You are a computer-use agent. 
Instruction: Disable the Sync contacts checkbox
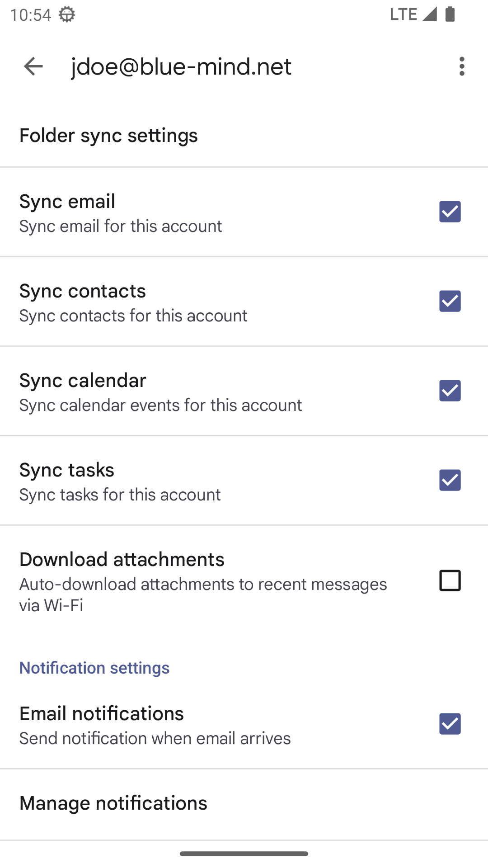(x=450, y=301)
